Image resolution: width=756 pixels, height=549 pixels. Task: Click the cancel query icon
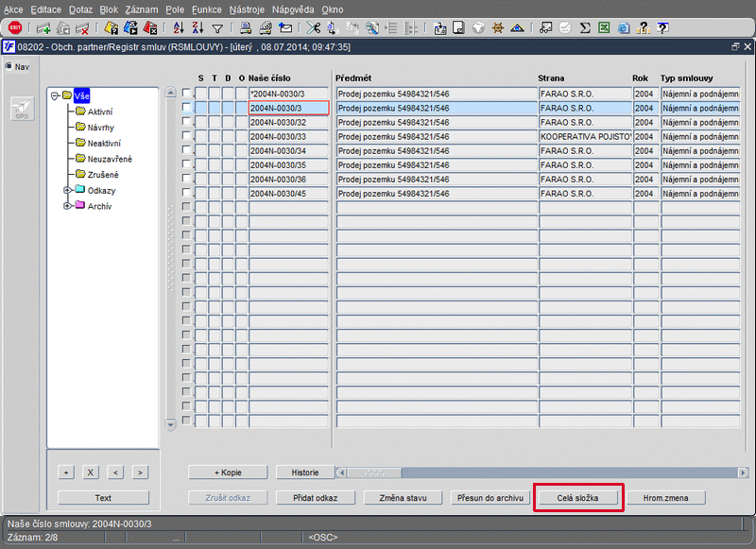(x=150, y=28)
